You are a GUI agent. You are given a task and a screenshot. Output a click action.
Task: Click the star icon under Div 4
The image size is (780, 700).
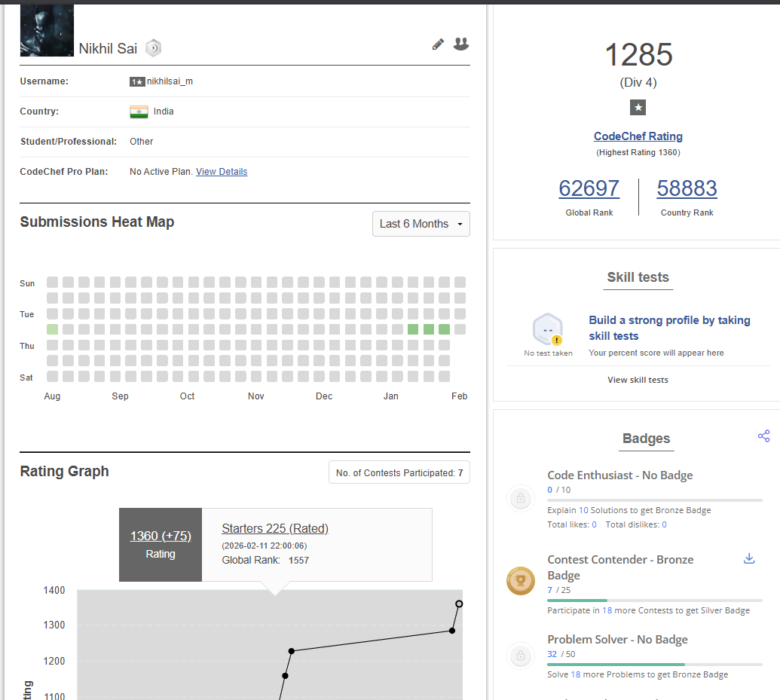click(x=638, y=108)
